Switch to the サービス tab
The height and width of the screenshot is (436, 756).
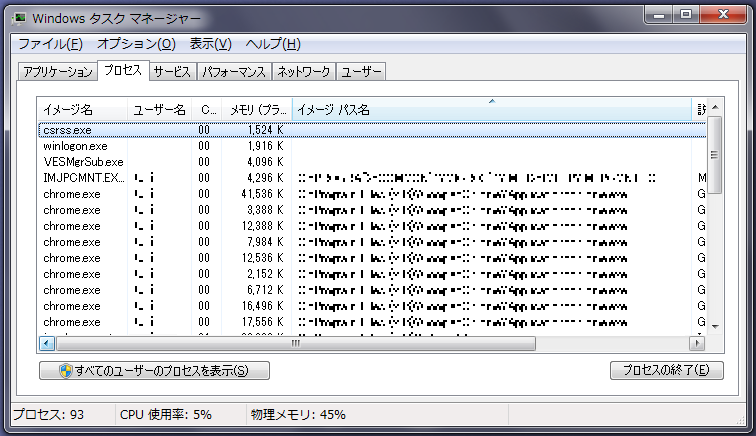pos(172,72)
